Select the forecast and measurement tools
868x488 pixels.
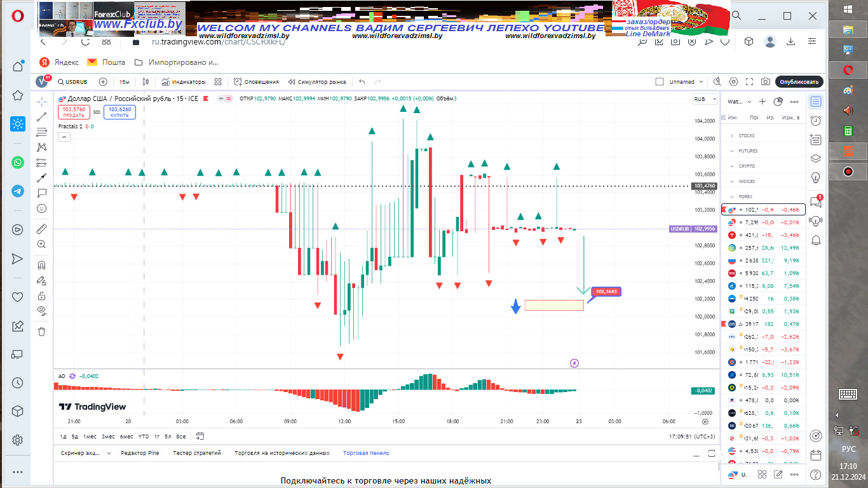42,162
